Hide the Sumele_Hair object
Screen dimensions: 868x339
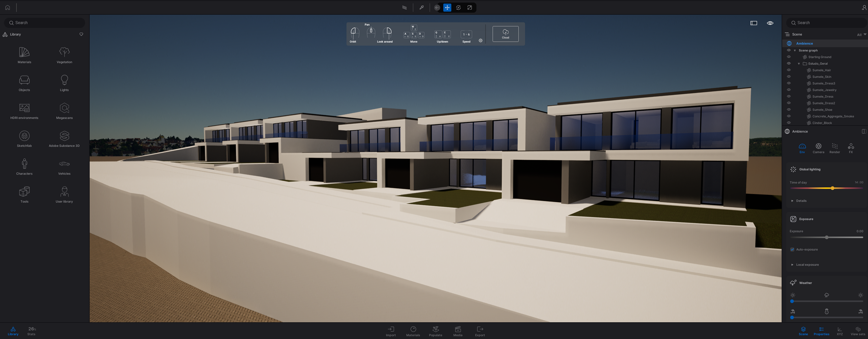[x=789, y=70]
